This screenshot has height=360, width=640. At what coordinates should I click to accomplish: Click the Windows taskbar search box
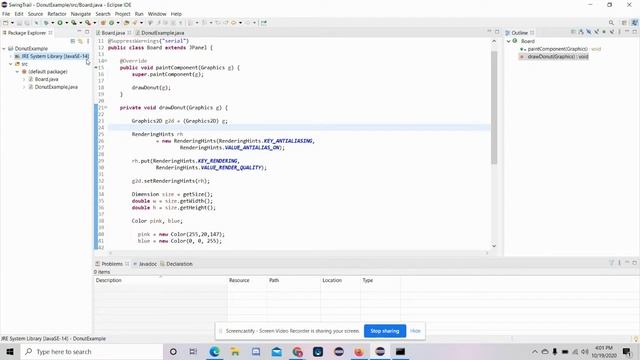click(x=92, y=351)
